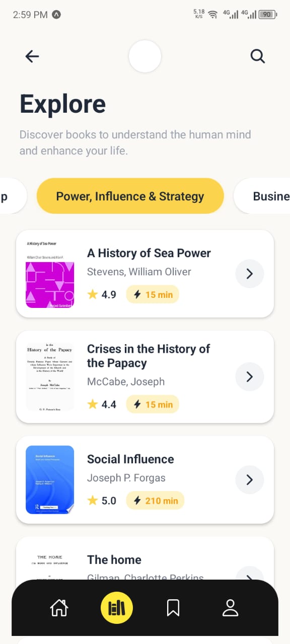Select the 'Power, Influence & Strategy' category pill
Screen dimensions: 290x644
coord(130,196)
